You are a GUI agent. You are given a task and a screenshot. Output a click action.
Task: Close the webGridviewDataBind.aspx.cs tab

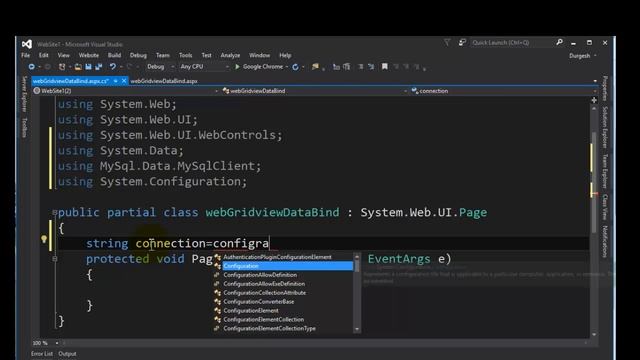pyautogui.click(x=124, y=81)
